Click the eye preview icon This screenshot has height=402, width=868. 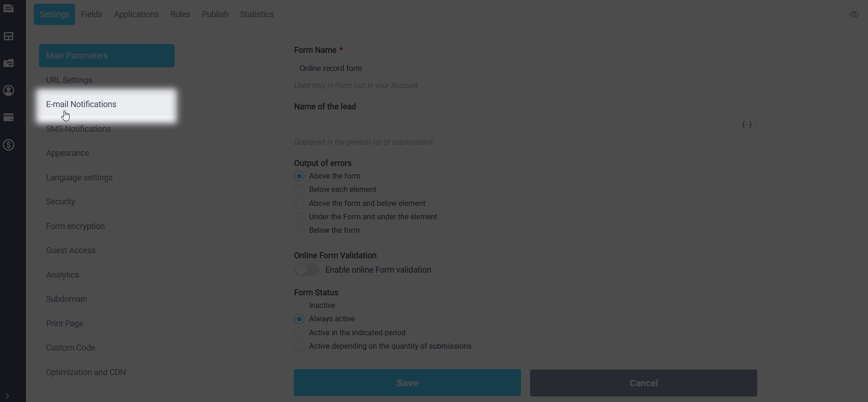point(854,14)
